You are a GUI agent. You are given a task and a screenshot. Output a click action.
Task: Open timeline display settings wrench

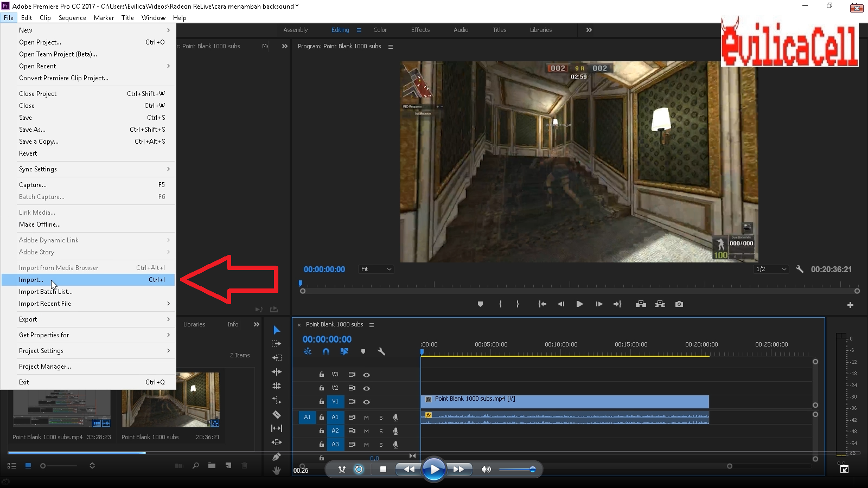(381, 351)
